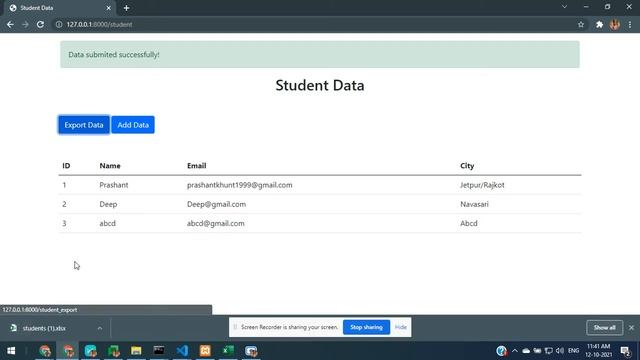640x360 pixels.
Task: Stop sharing the screen
Action: (x=366, y=327)
